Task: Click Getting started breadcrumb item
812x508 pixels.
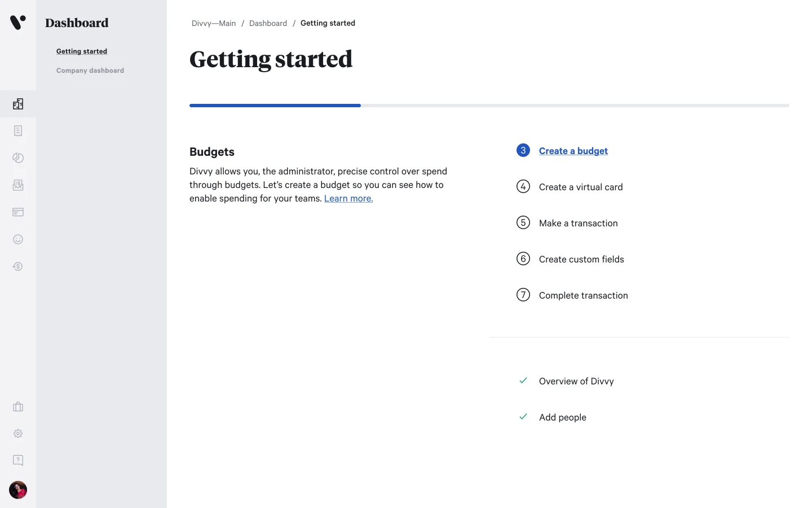Action: tap(328, 23)
